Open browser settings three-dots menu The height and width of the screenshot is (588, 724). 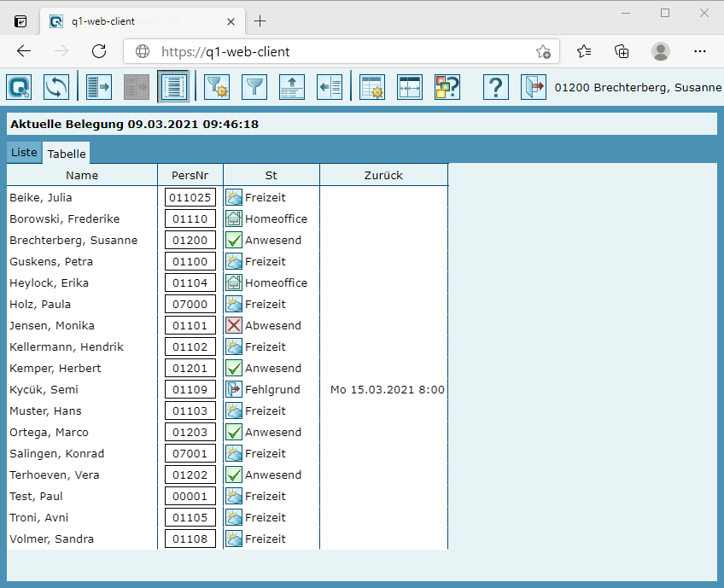point(700,51)
